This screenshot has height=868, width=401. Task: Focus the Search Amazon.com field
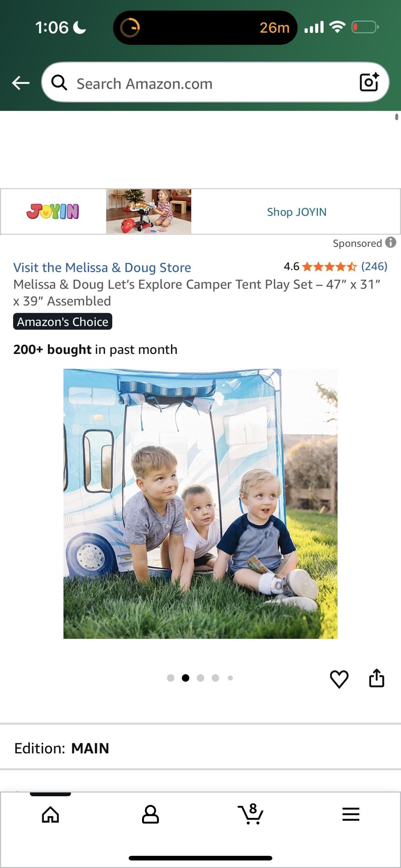[215, 82]
